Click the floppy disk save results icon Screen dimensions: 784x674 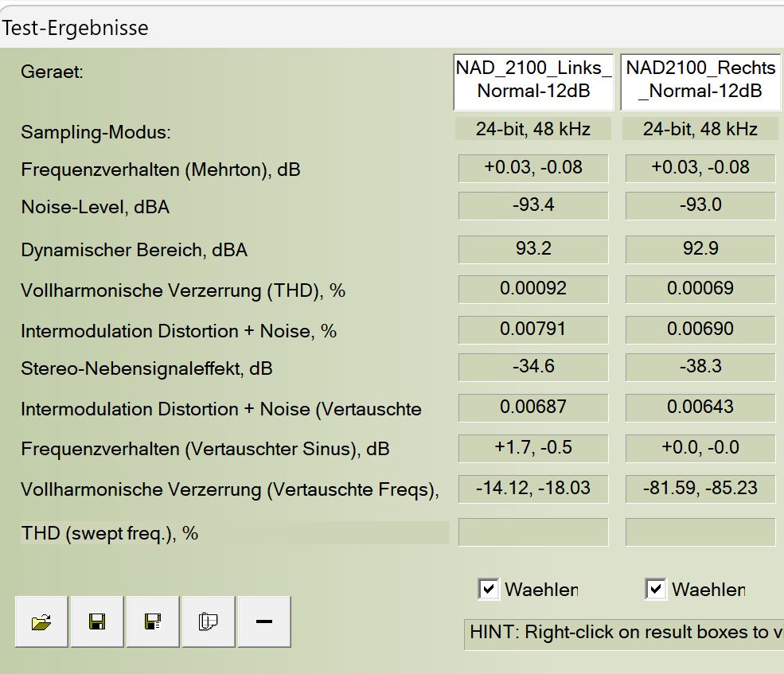[x=97, y=622]
